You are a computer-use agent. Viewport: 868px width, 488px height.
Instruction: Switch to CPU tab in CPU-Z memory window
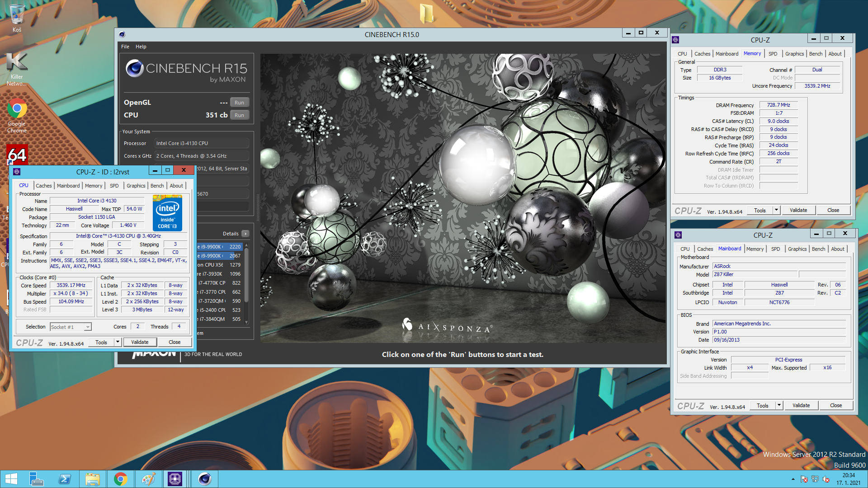pyautogui.click(x=682, y=54)
